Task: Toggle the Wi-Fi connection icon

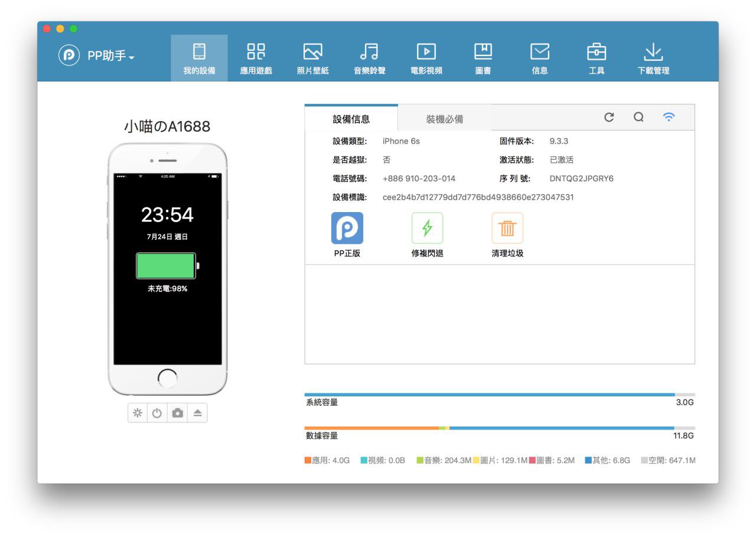Action: 669,117
